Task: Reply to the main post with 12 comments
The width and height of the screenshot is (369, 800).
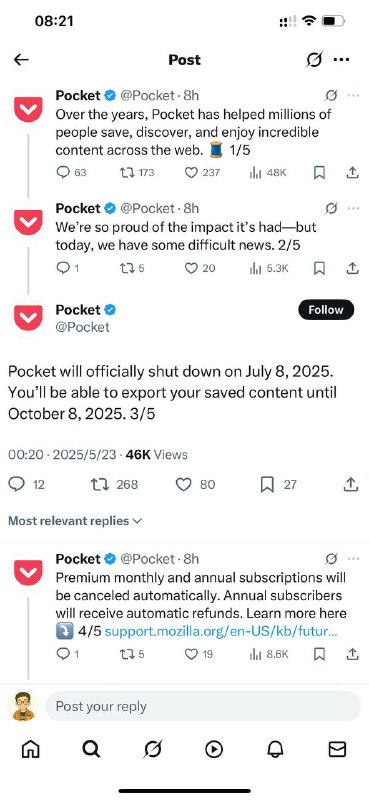Action: click(x=17, y=485)
